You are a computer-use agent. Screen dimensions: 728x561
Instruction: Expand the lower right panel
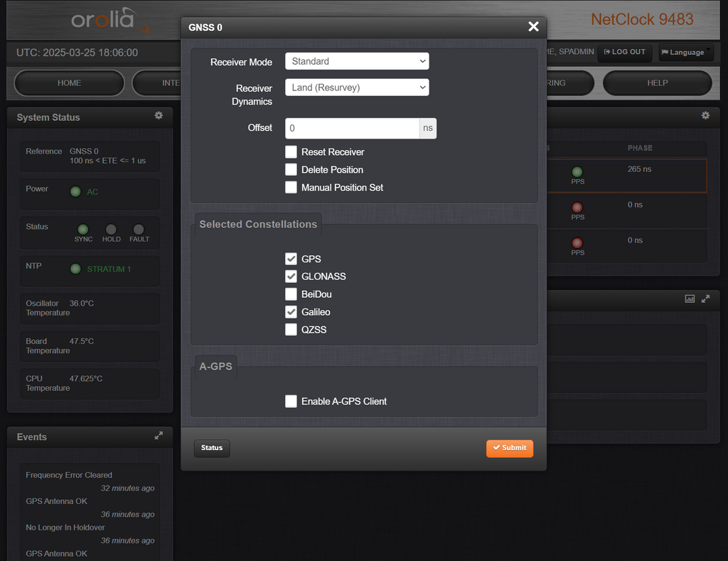click(705, 299)
